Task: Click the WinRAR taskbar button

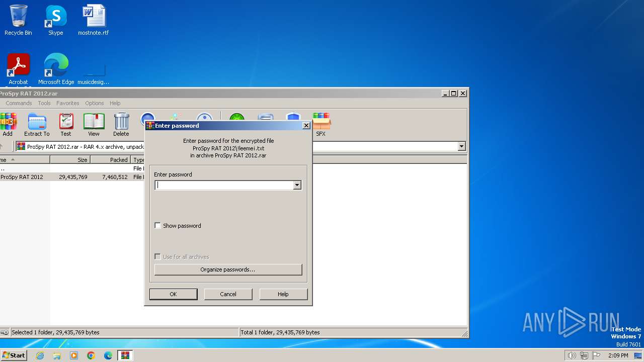Action: click(x=125, y=355)
